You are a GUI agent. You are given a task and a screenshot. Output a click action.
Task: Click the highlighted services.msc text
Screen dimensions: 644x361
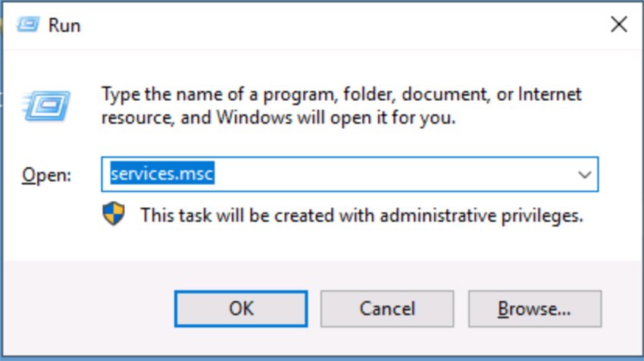[161, 174]
